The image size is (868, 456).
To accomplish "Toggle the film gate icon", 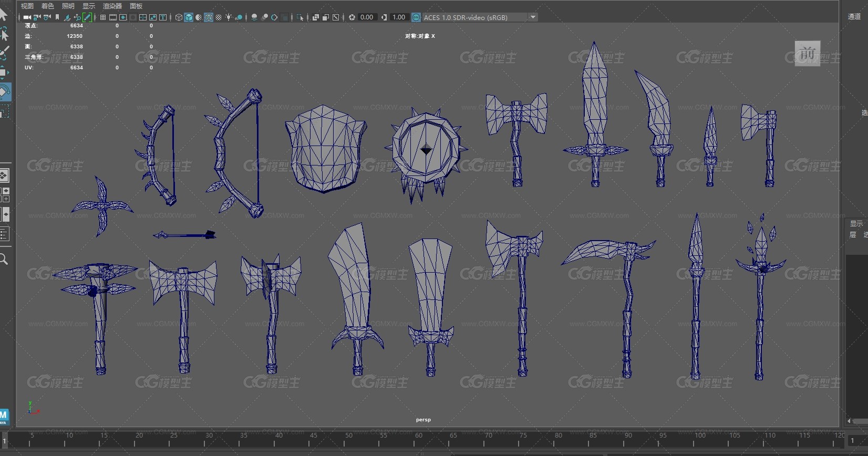I will pos(113,17).
